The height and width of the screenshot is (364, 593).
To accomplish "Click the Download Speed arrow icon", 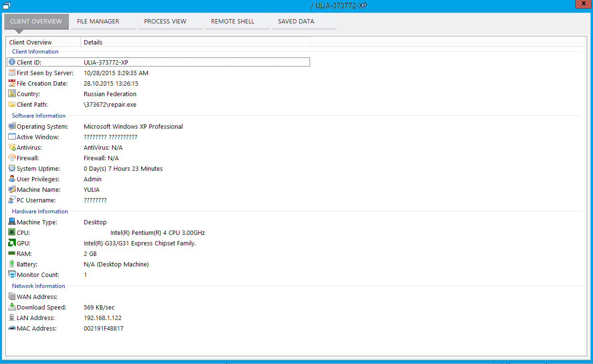I will point(12,307).
